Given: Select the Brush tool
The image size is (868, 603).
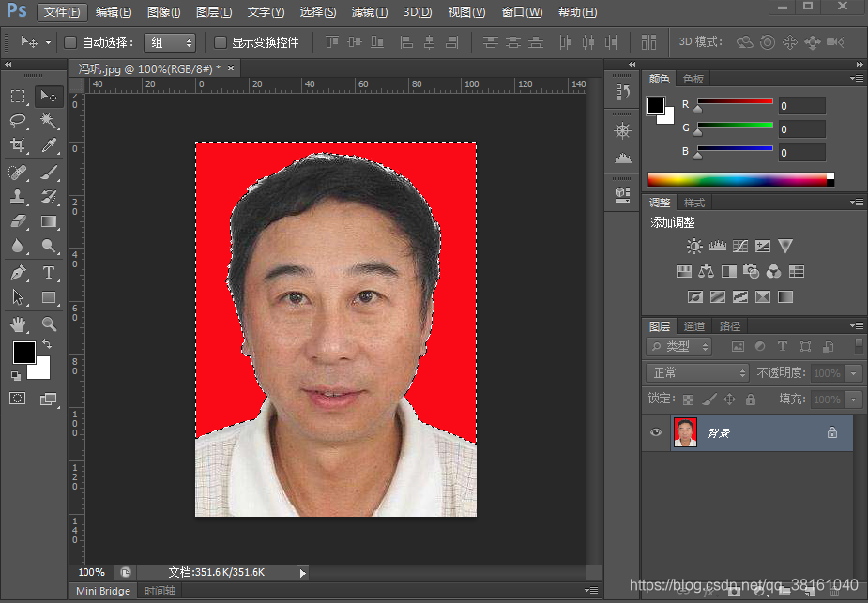Looking at the screenshot, I should [49, 173].
